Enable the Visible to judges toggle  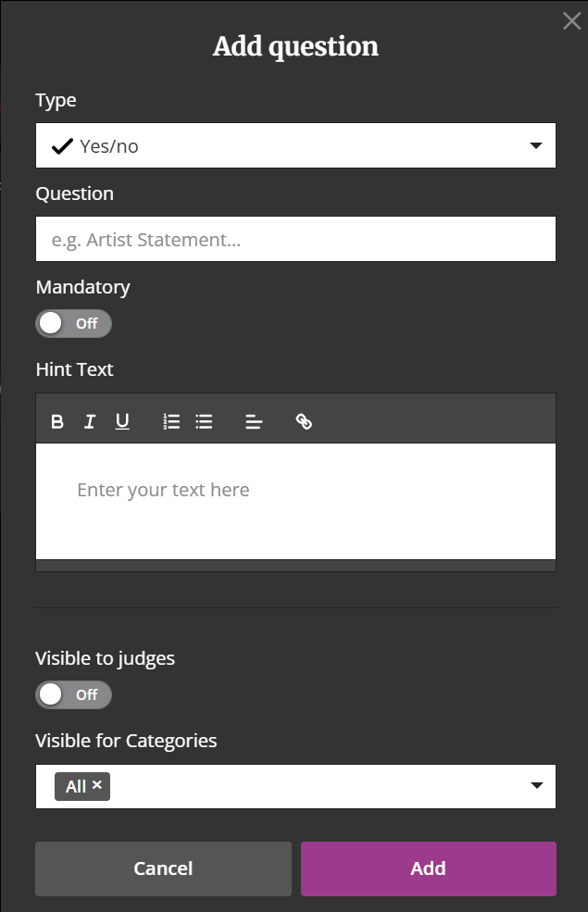pos(73,694)
